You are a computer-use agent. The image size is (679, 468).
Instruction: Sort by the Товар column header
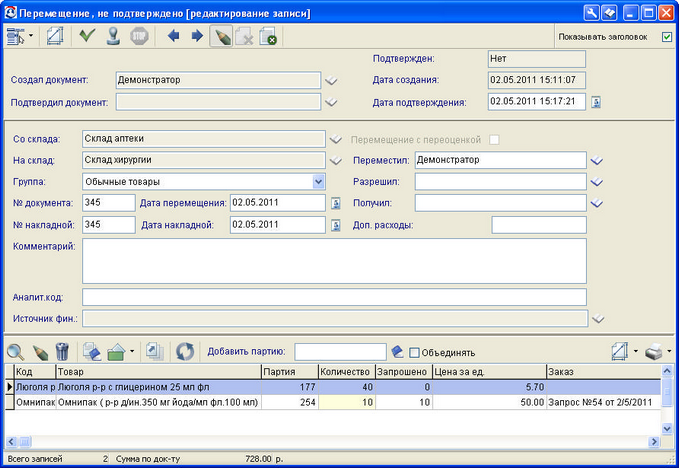pyautogui.click(x=159, y=372)
